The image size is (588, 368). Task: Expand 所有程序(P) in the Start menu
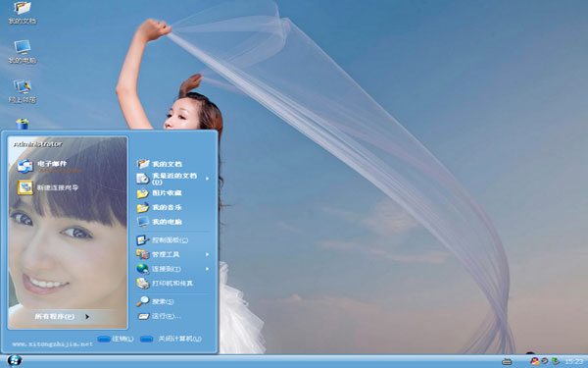[x=63, y=317]
